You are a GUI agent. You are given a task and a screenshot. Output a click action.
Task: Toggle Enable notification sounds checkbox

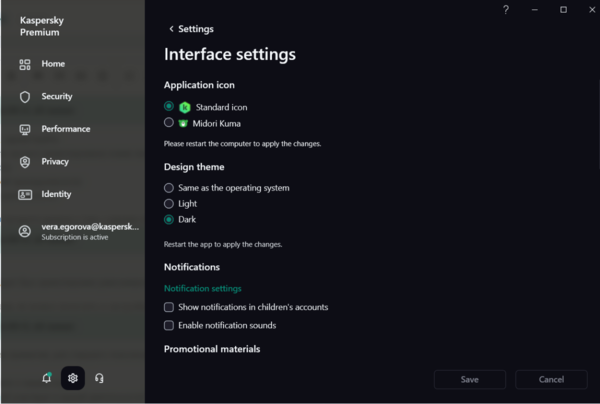point(169,325)
